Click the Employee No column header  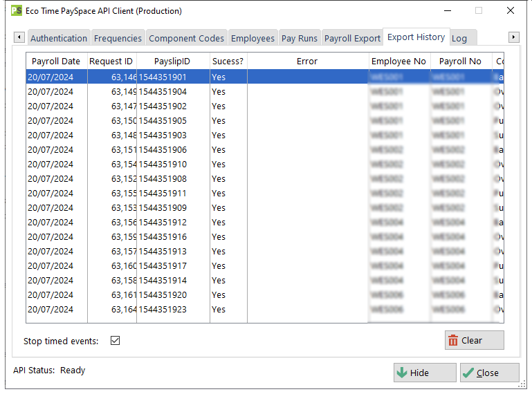click(x=399, y=62)
